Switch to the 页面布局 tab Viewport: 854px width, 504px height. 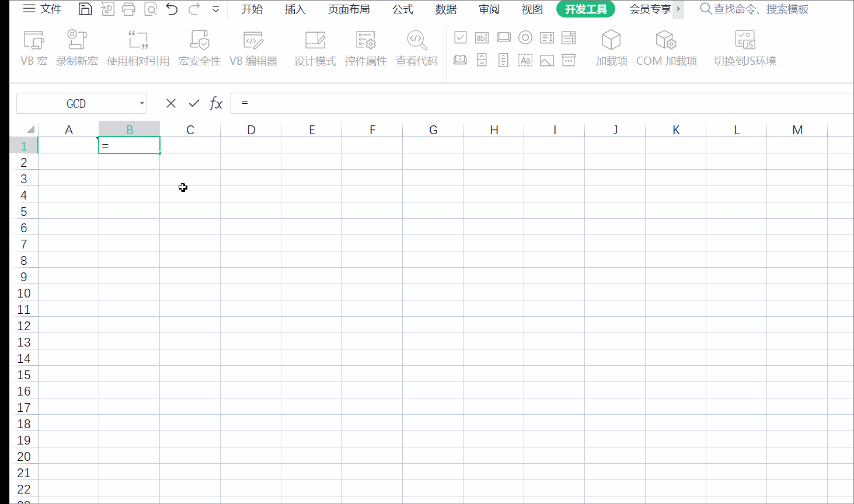tap(349, 9)
